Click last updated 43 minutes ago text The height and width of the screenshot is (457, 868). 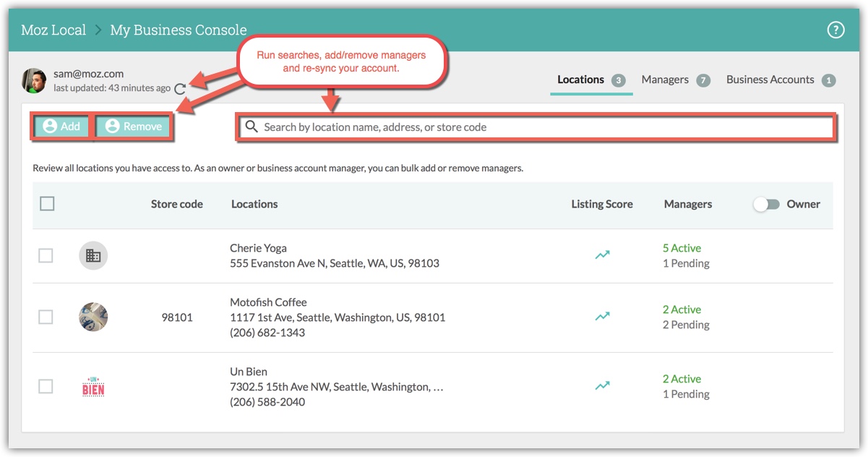(112, 88)
